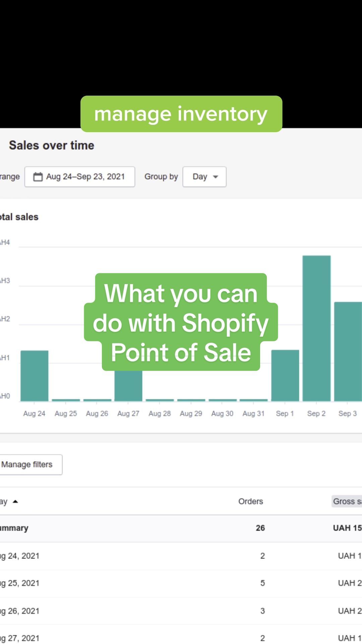Screen dimensions: 362x644
Task: Click orders value 5 for Aug 25
Action: (x=263, y=583)
